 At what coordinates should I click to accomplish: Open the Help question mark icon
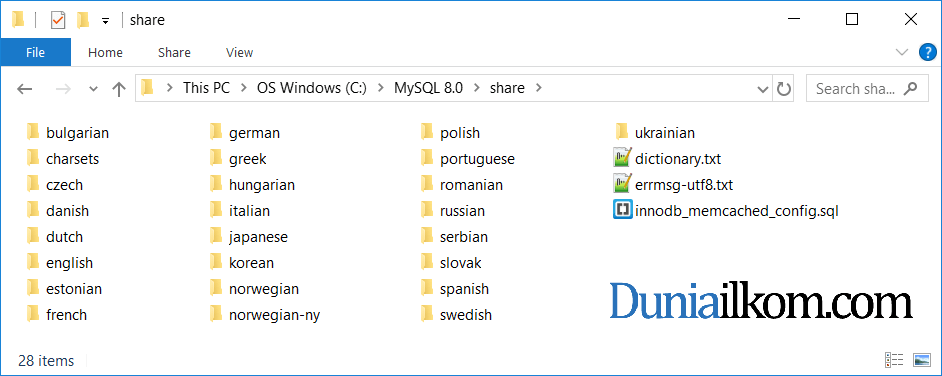coord(928,53)
